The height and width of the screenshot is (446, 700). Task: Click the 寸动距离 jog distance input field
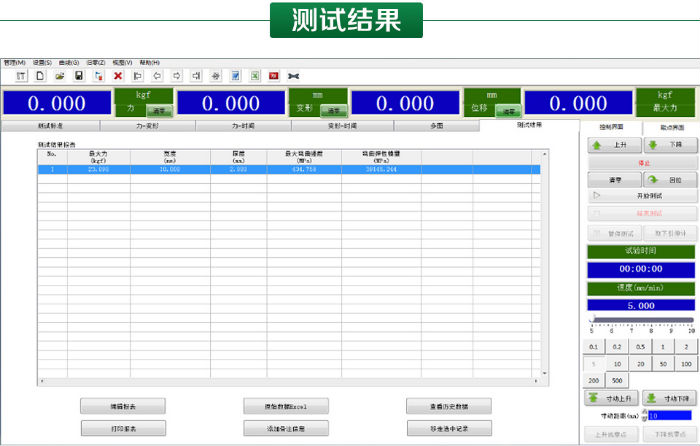669,414
